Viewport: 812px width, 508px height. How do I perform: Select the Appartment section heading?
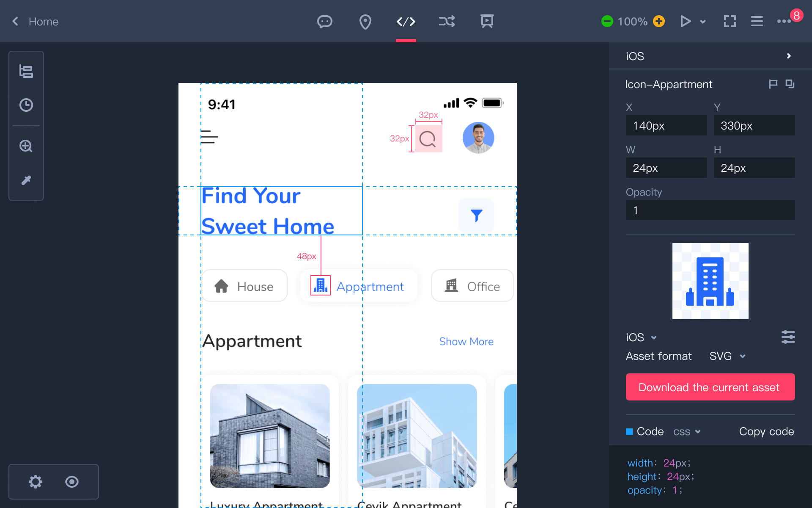[x=252, y=341]
